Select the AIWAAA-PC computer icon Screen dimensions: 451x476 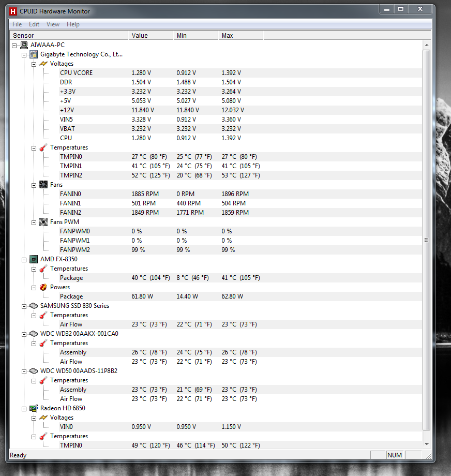[x=24, y=45]
